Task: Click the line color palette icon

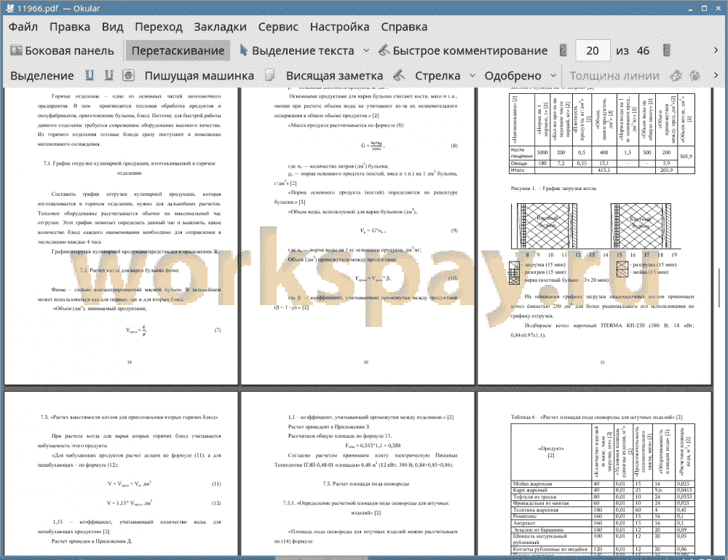Action: tap(676, 75)
